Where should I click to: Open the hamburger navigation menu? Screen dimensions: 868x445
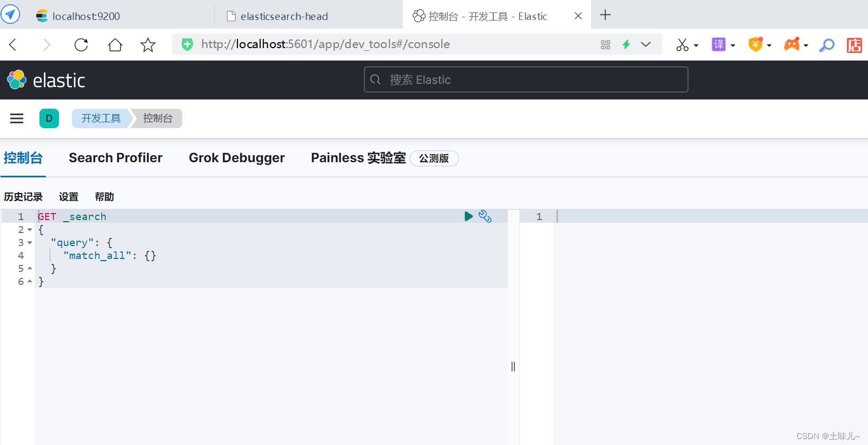pos(17,118)
